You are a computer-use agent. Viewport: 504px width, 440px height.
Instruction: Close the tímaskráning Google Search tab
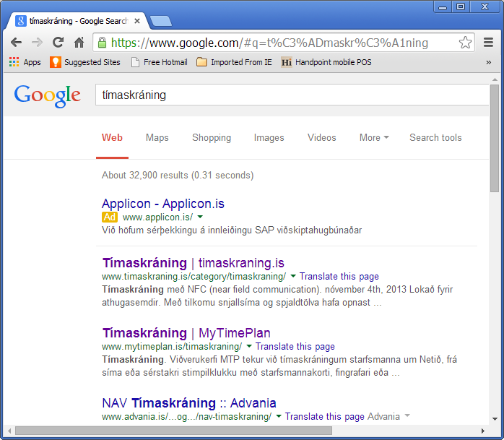pyautogui.click(x=137, y=21)
